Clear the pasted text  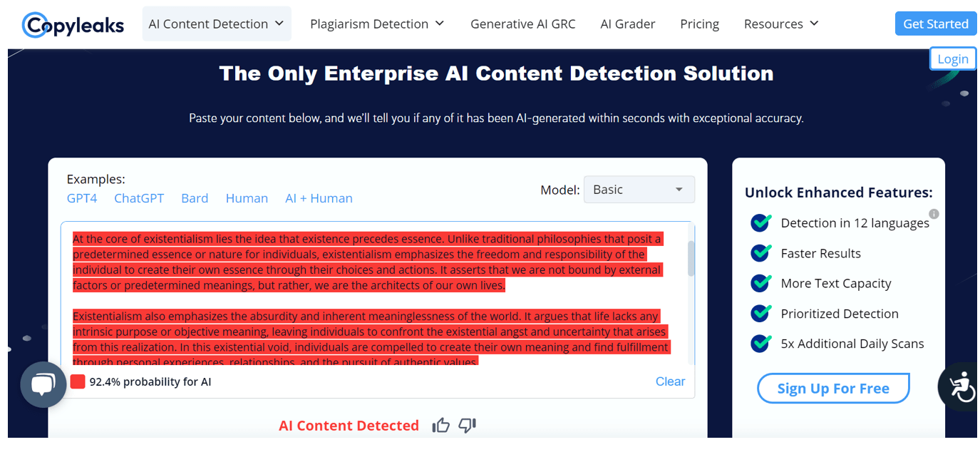[x=670, y=381]
